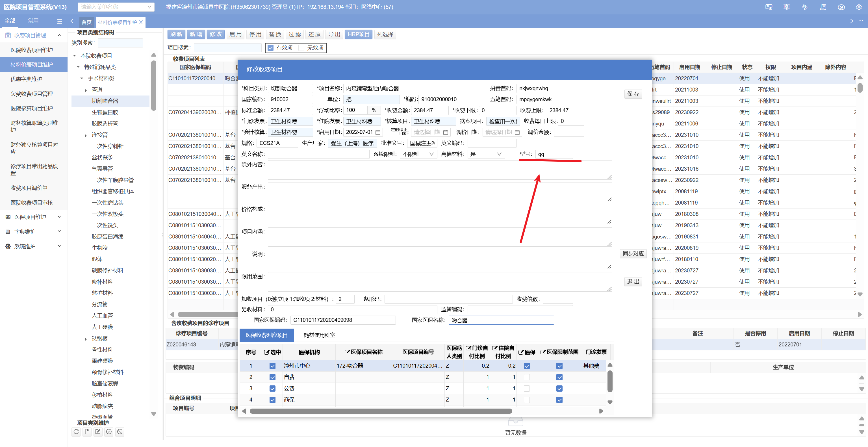Click the 同步对应 button

click(x=633, y=254)
